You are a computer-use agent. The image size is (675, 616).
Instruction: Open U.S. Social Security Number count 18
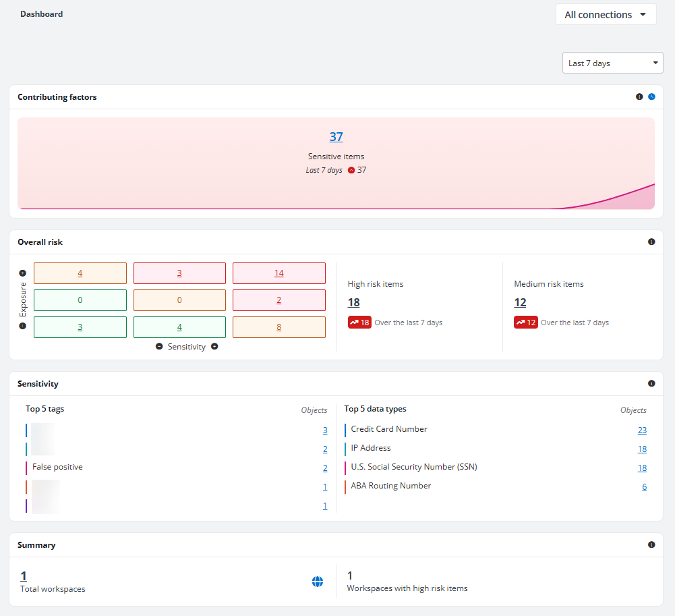pyautogui.click(x=642, y=468)
